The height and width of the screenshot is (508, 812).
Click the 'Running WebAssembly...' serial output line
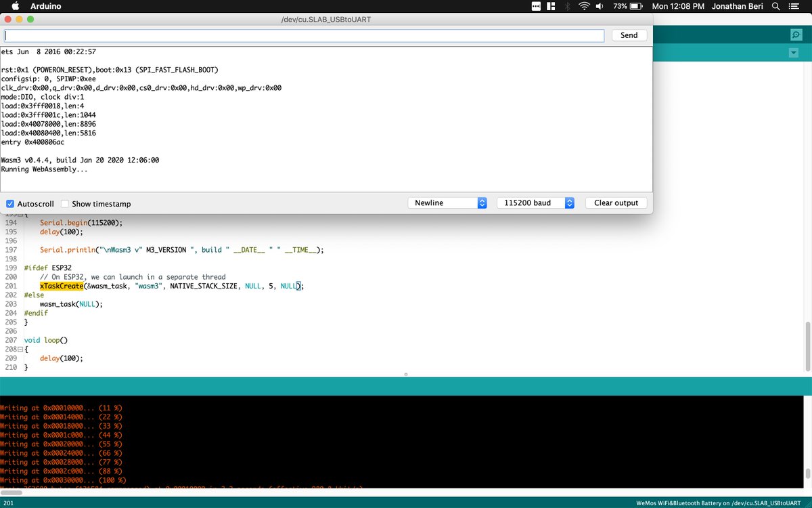(x=44, y=169)
